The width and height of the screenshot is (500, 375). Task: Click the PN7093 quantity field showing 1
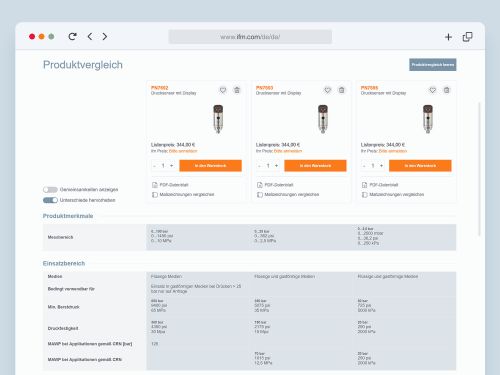coord(268,166)
